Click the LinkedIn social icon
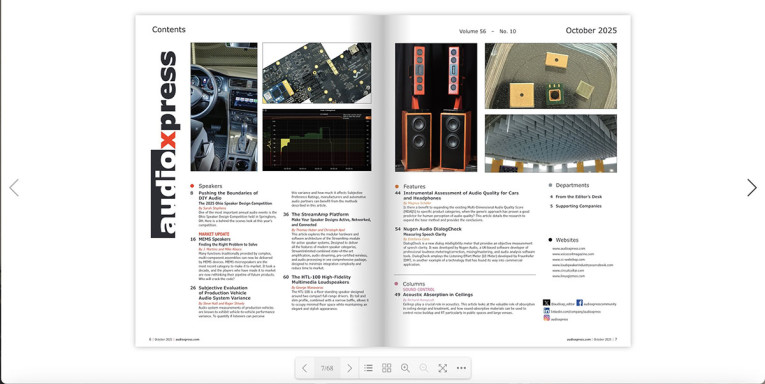 pyautogui.click(x=546, y=311)
